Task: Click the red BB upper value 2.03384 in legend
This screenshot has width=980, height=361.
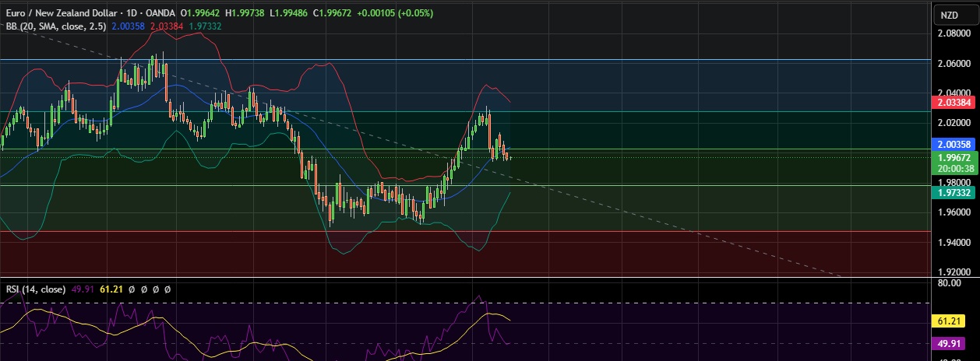Action: pos(167,26)
